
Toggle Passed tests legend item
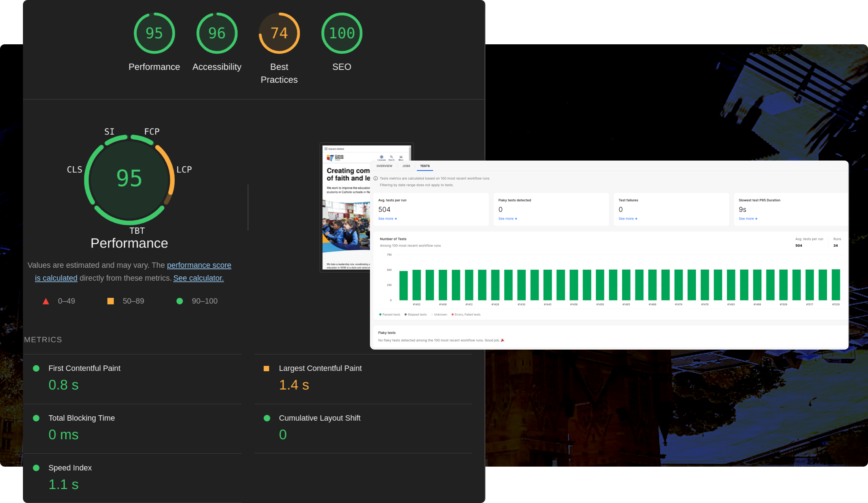click(x=390, y=315)
